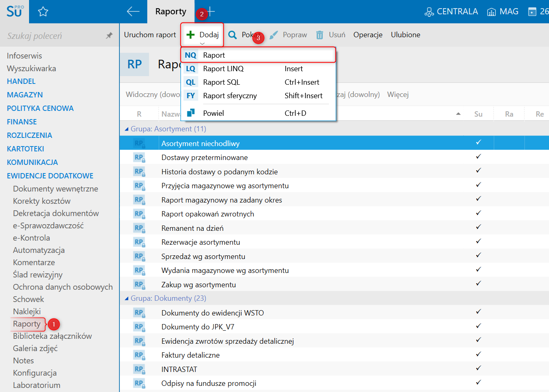
Task: Open the calendar icon in header
Action: [532, 12]
